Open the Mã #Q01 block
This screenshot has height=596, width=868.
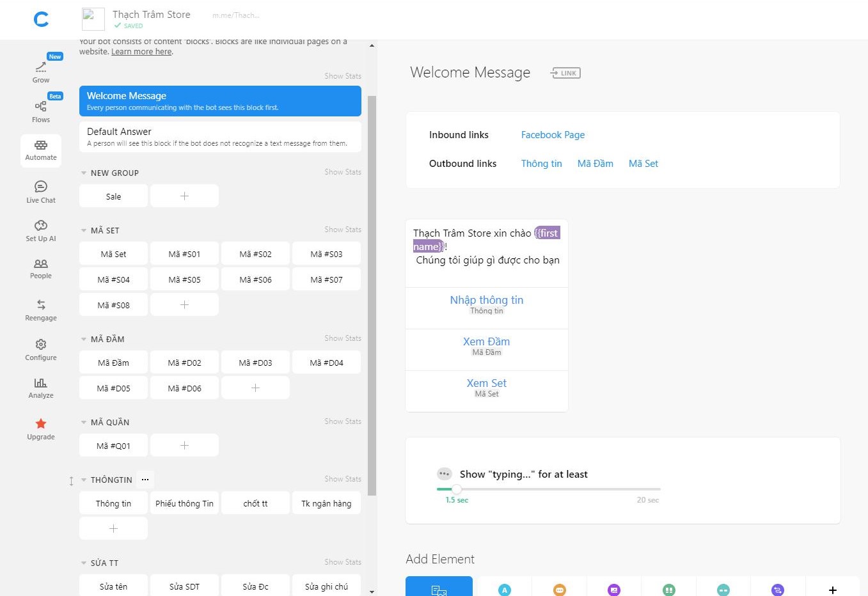coord(113,445)
